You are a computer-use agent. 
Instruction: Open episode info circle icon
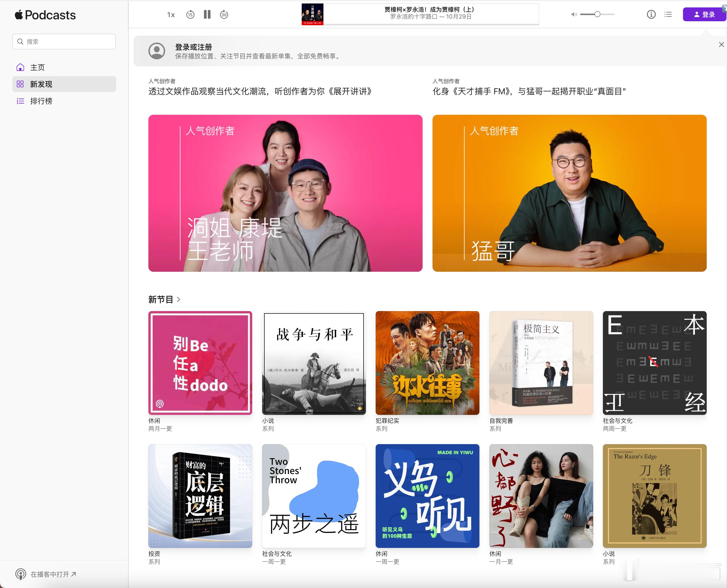(x=651, y=15)
